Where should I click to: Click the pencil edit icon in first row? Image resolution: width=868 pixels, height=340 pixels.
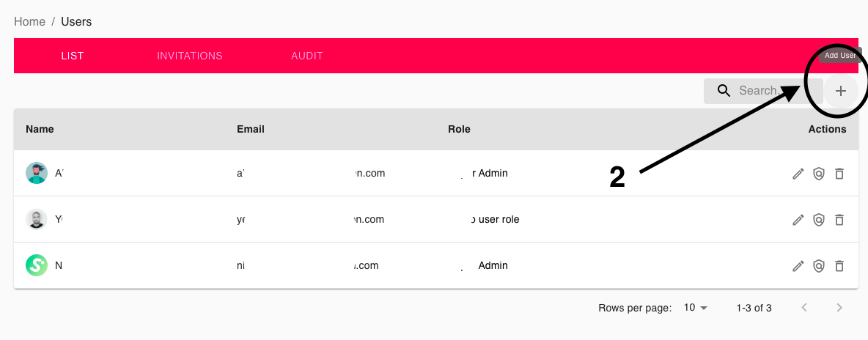tap(798, 174)
